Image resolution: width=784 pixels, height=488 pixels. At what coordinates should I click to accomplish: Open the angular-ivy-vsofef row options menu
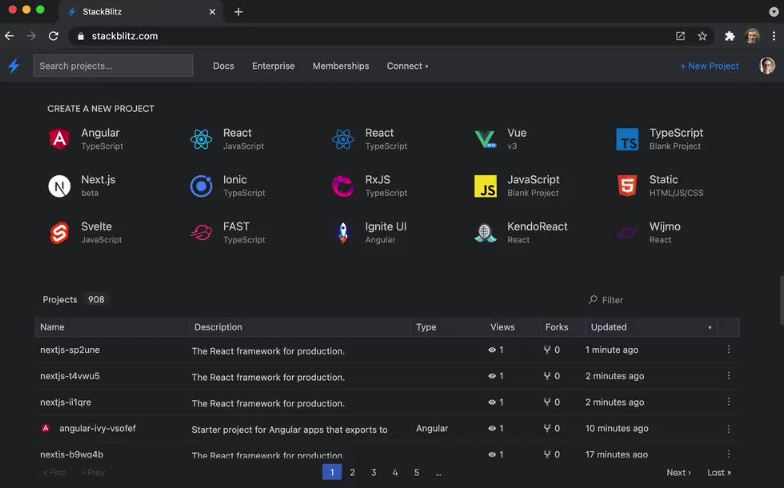coord(728,428)
